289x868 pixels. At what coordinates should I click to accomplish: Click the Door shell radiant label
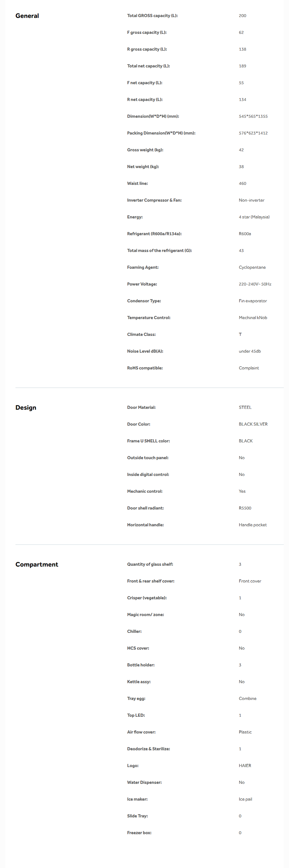[x=145, y=508]
